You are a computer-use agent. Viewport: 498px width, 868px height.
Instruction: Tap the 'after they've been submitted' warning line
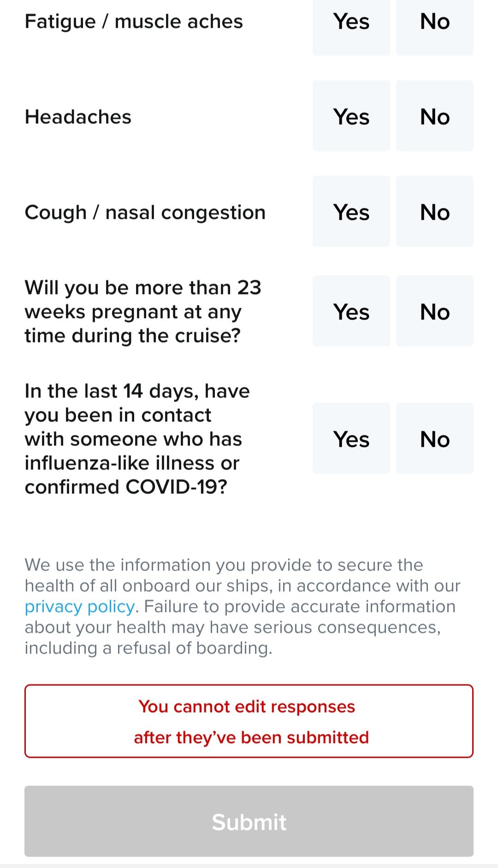click(x=251, y=737)
